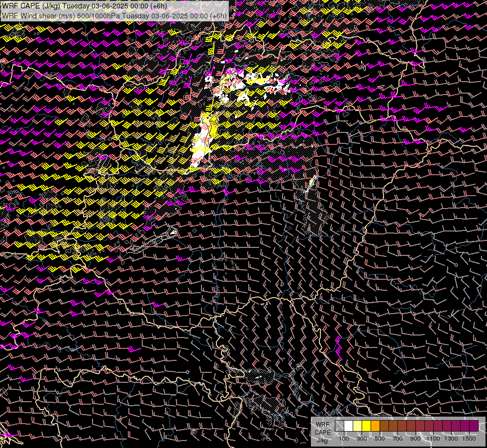
Task: Click the 100 legend value
Action: [x=344, y=439]
